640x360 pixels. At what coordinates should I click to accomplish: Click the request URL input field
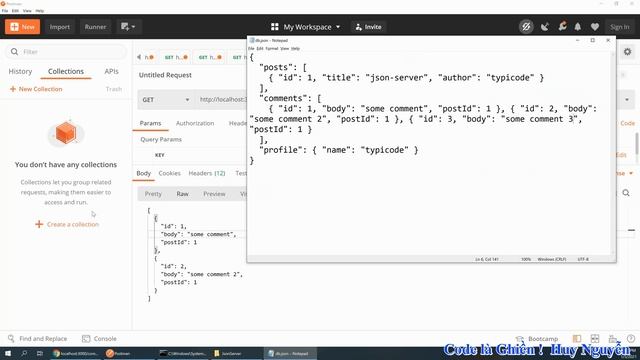click(x=222, y=100)
